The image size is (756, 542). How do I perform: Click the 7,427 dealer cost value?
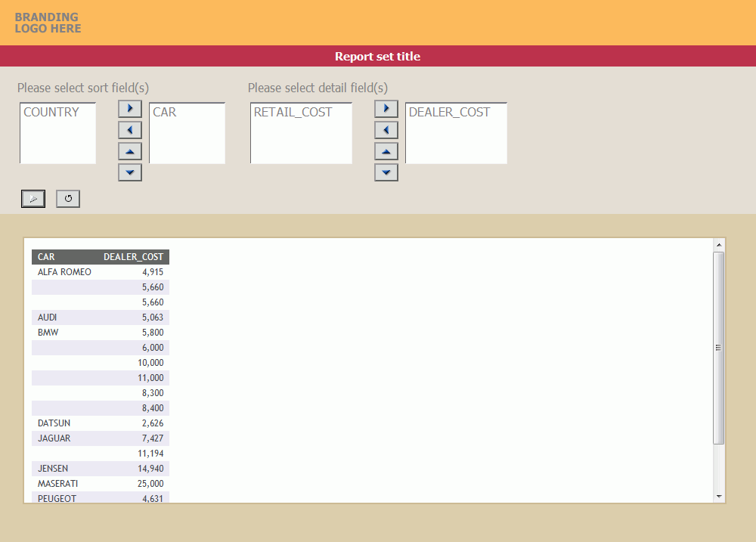pos(153,438)
